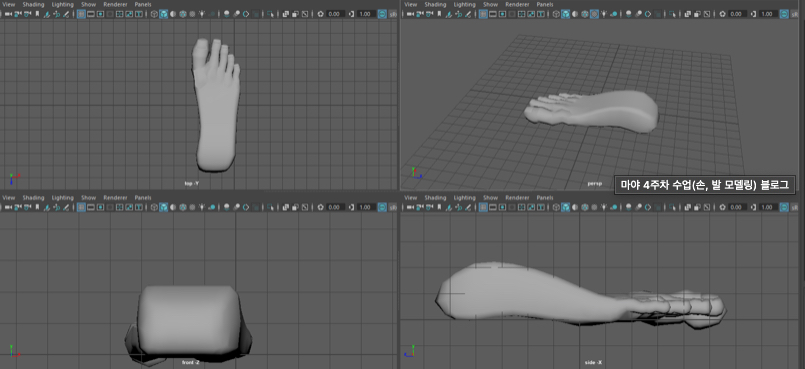Toggle Grid display in side panel

point(483,207)
